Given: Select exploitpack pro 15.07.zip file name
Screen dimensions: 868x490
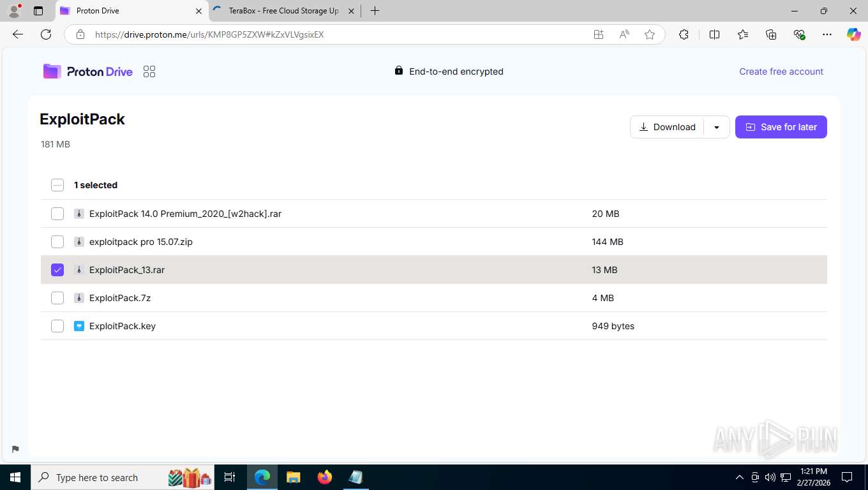Looking at the screenshot, I should tap(141, 242).
